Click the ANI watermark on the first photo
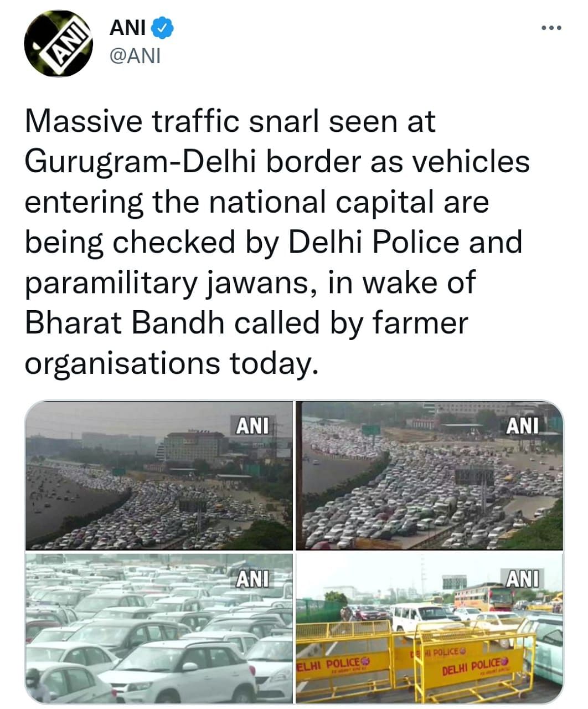 coord(252,426)
